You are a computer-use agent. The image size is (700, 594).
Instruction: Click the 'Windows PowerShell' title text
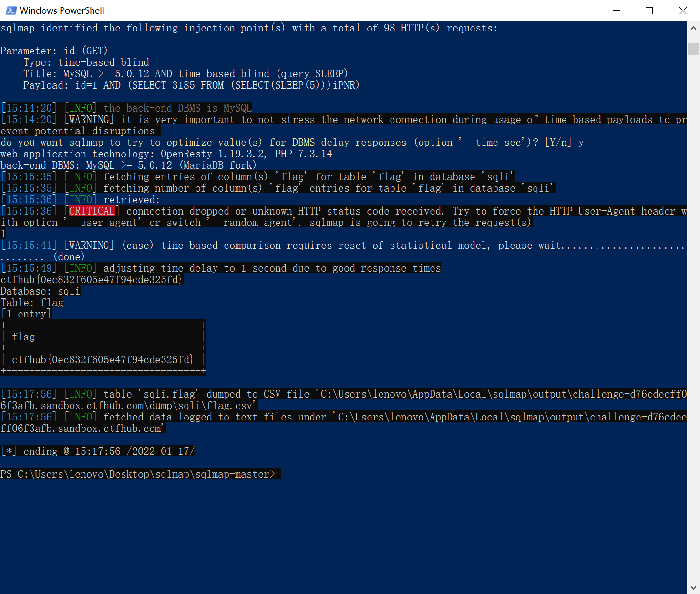[x=62, y=10]
